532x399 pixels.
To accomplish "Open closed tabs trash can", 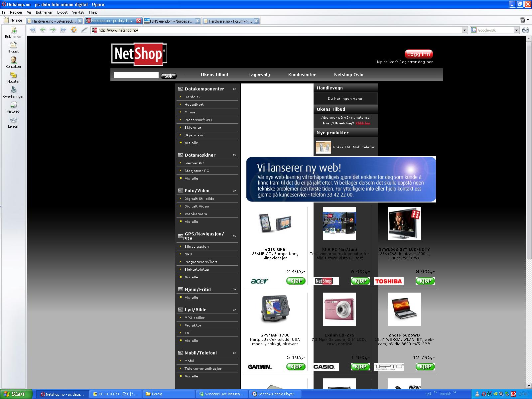I will tap(523, 20).
